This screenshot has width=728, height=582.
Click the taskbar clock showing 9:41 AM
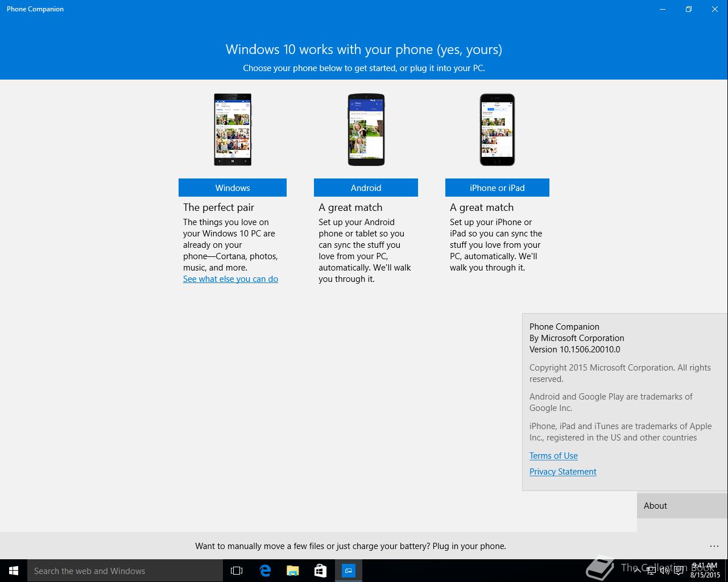705,571
